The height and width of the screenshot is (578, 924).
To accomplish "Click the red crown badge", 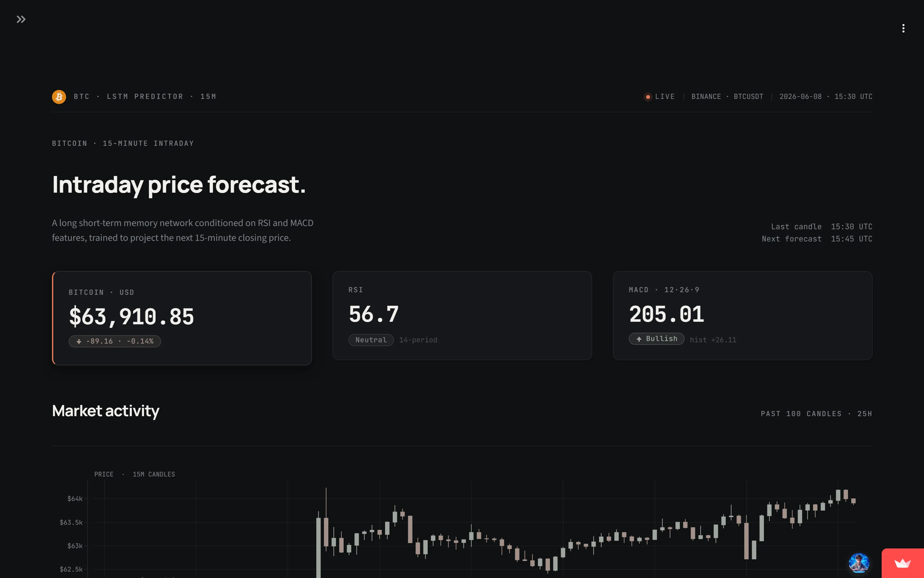I will click(903, 563).
